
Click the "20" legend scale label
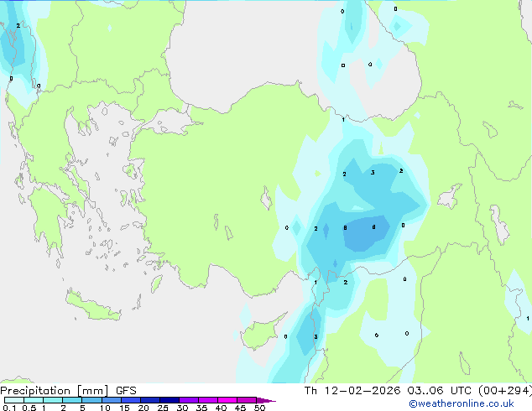point(143,408)
